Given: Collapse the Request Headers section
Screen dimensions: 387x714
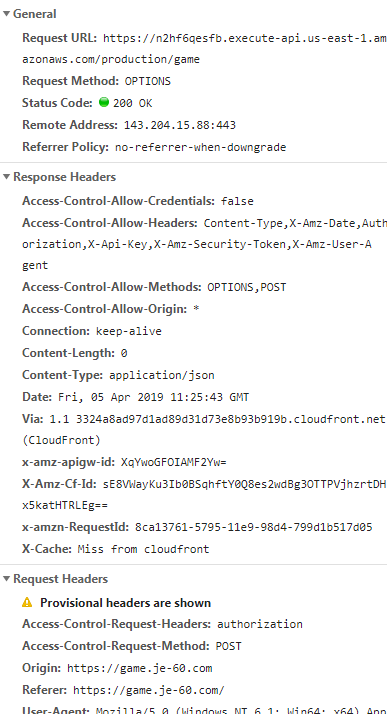Looking at the screenshot, I should tap(6, 579).
